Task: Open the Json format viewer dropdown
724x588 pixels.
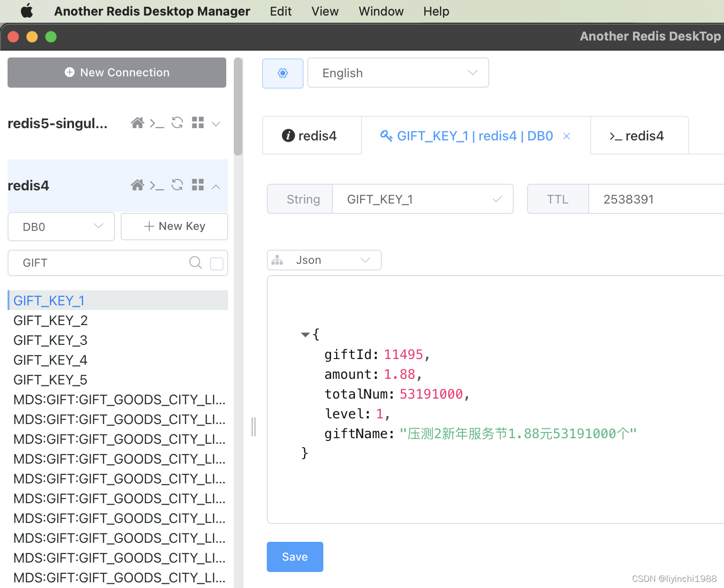Action: point(324,260)
